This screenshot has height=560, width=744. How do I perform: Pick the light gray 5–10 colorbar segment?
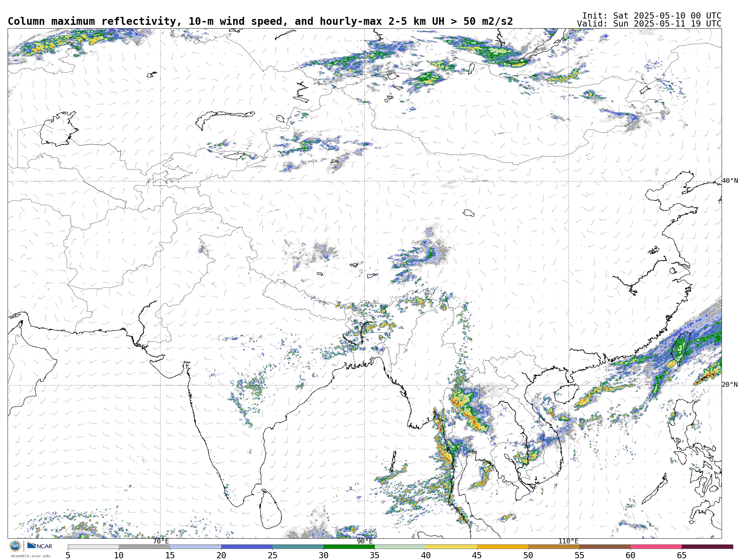[x=93, y=547]
